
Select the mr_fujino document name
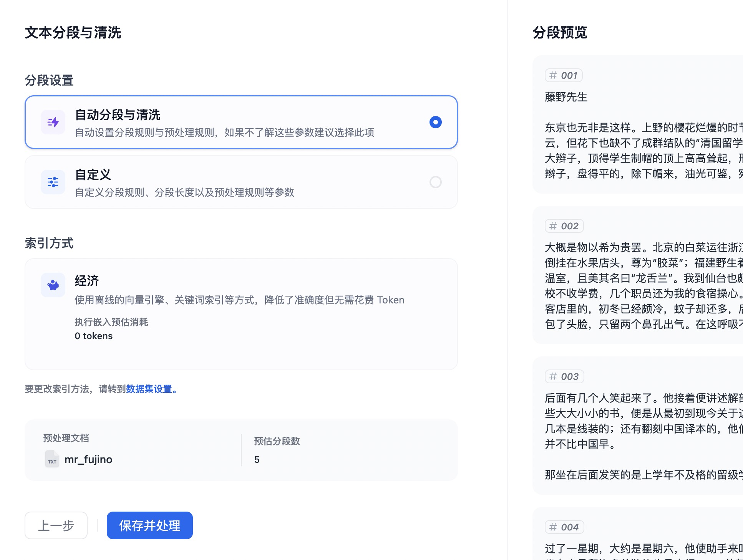pyautogui.click(x=88, y=459)
